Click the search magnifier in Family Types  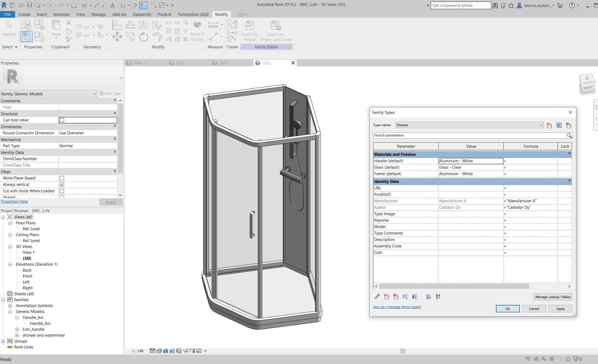(569, 135)
